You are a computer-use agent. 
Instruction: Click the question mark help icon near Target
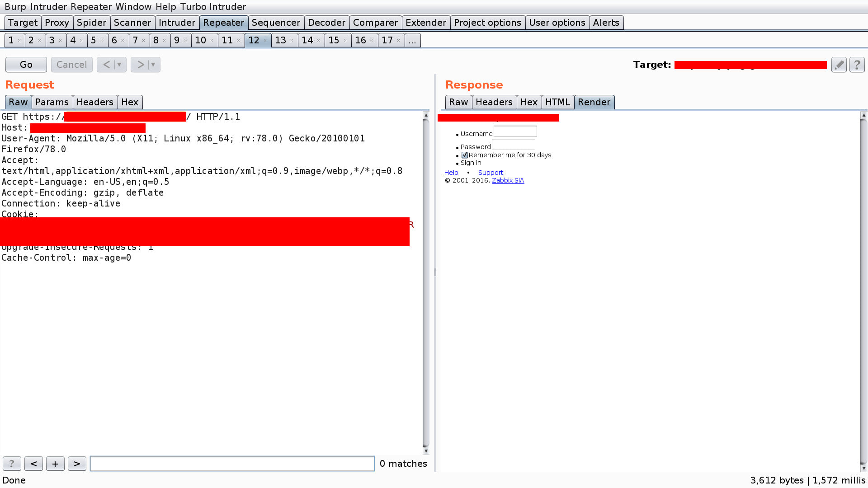point(857,65)
